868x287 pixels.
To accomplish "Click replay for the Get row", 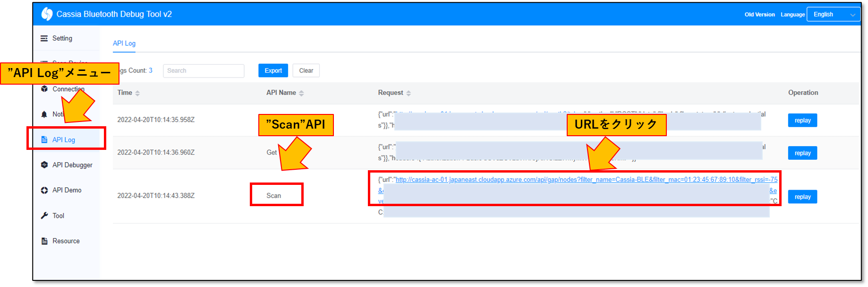I will (802, 153).
